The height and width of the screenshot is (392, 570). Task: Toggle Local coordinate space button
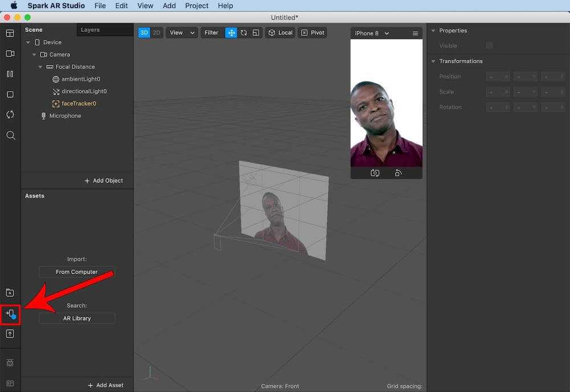coord(280,33)
